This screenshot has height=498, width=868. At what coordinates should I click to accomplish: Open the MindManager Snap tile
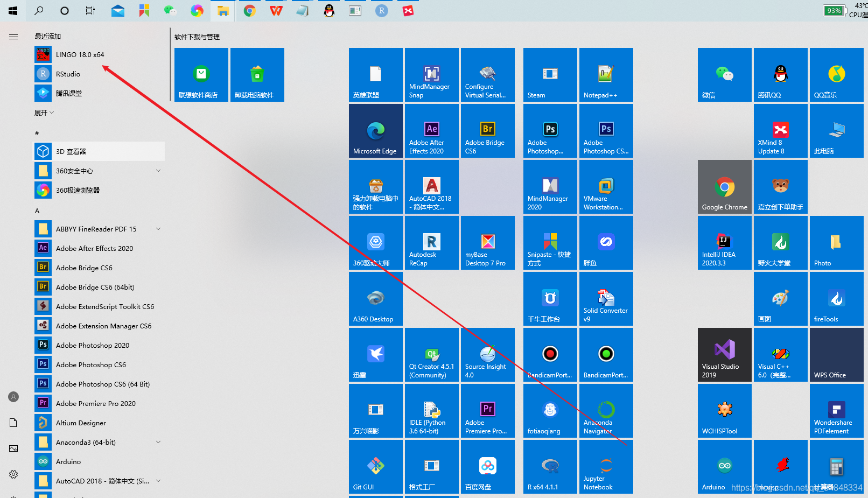coord(432,75)
